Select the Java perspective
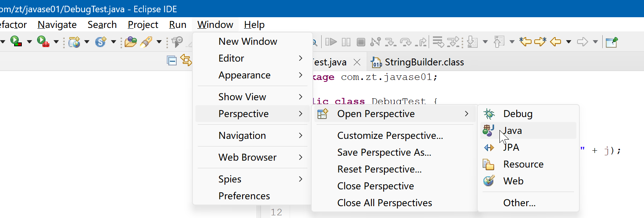The height and width of the screenshot is (218, 644). pos(512,130)
